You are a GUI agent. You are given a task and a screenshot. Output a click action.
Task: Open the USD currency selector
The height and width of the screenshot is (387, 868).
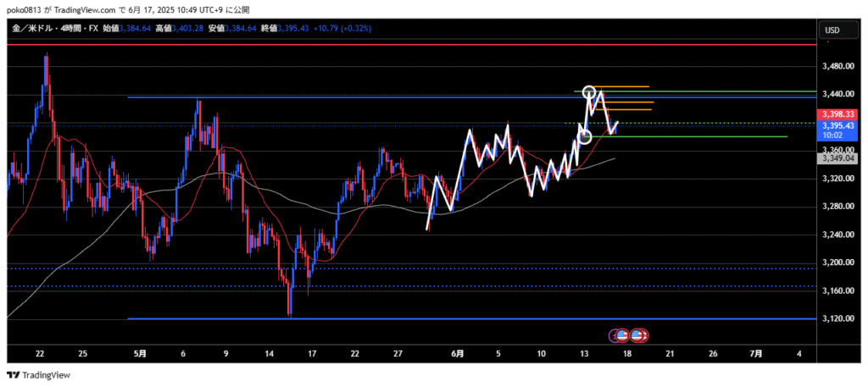(832, 30)
